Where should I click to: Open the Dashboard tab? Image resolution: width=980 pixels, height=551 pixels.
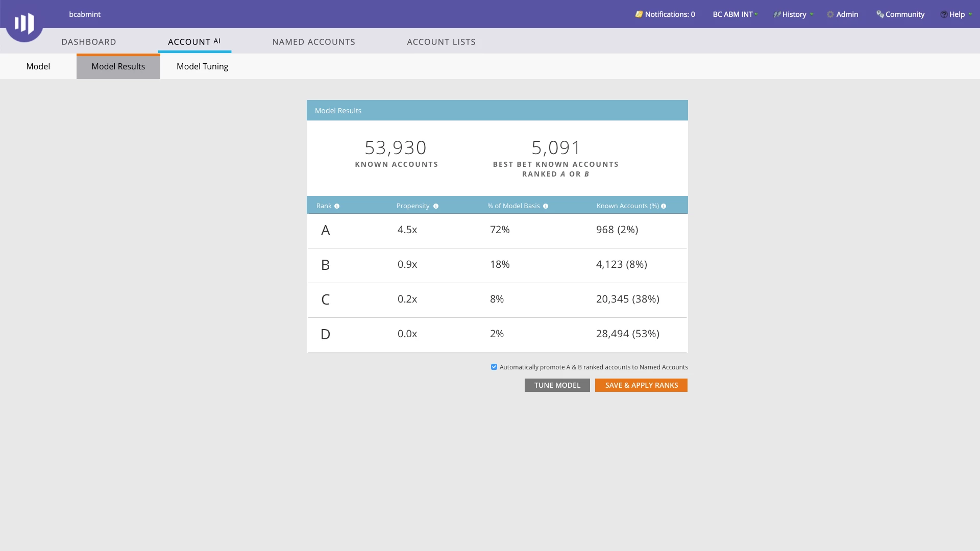click(89, 42)
